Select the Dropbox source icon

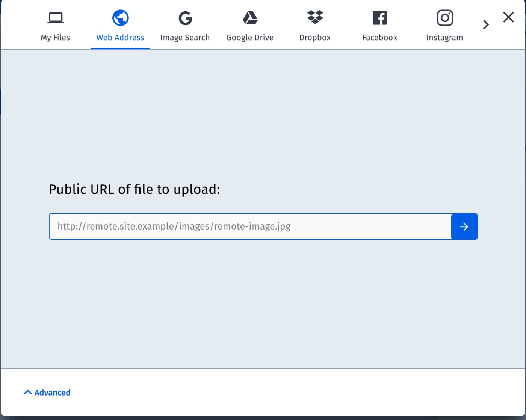[x=315, y=17]
